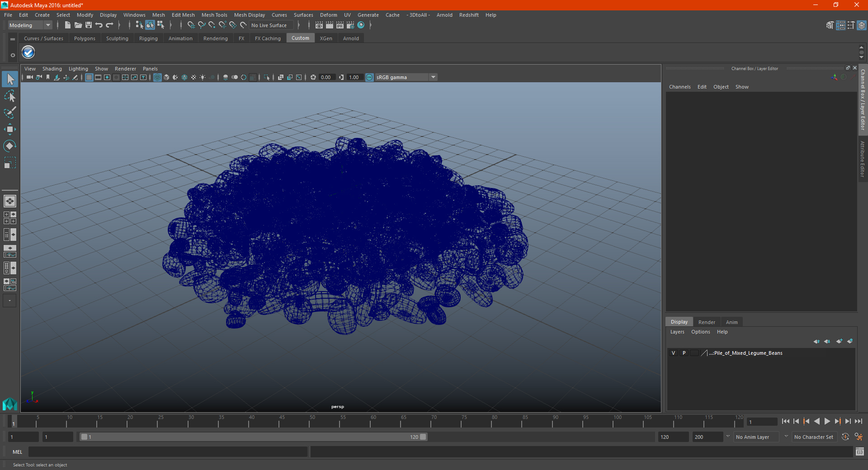Click the viewport Bookmarks icon
The height and width of the screenshot is (470, 868).
pyautogui.click(x=48, y=77)
